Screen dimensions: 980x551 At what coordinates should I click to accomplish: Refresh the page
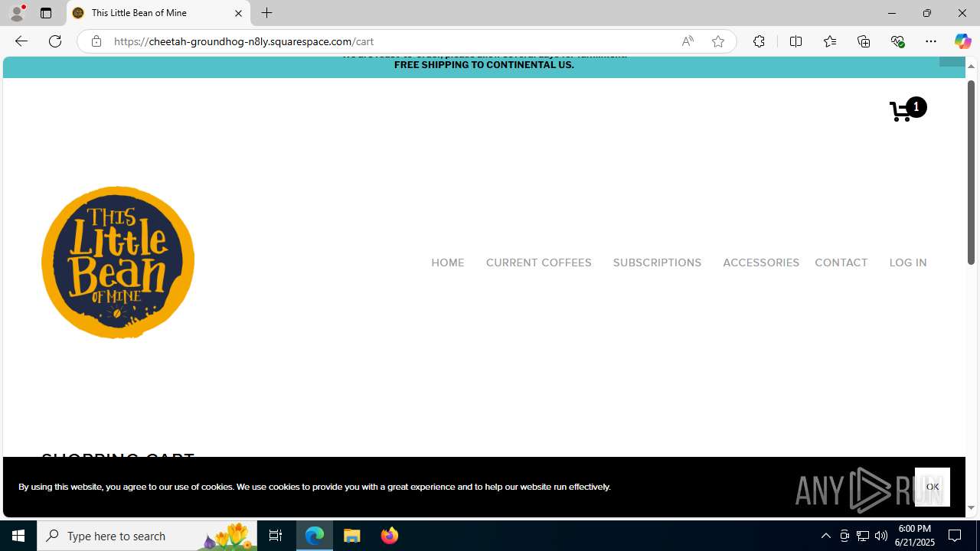pyautogui.click(x=55, y=41)
